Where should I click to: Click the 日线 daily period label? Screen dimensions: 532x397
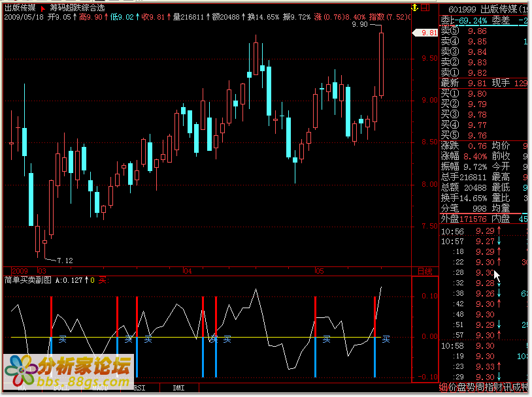[425, 272]
